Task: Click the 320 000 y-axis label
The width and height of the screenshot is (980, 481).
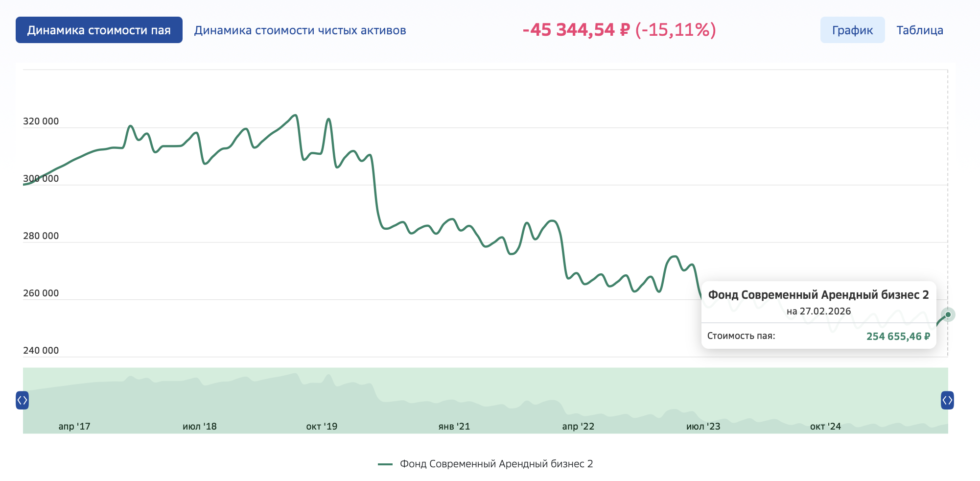Action: pos(41,121)
